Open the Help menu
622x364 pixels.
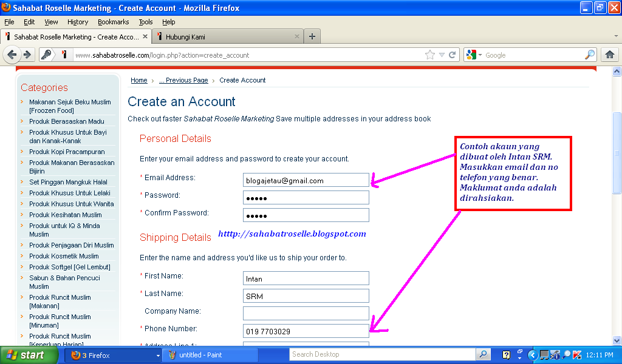[169, 22]
